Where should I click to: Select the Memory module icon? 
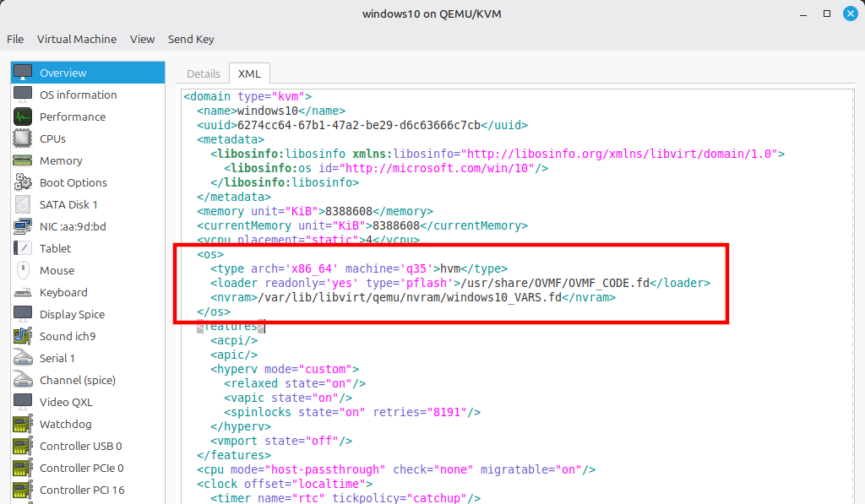click(23, 160)
